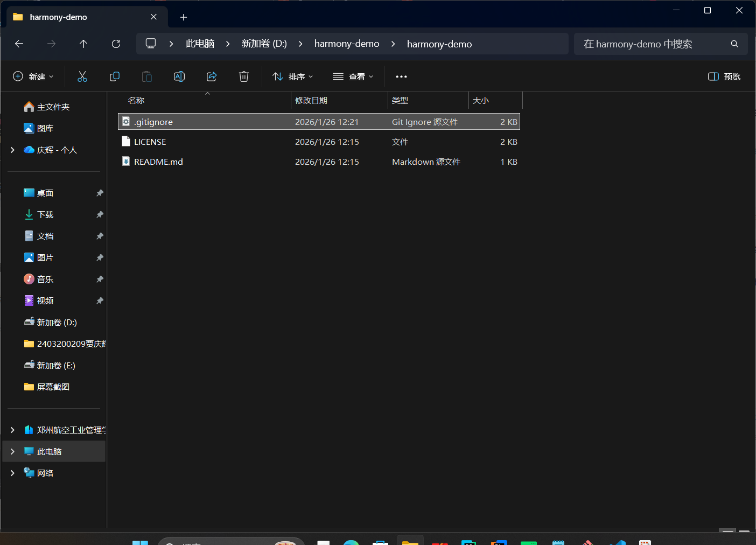Viewport: 756px width, 545px height.
Task: Open the 查看 view dropdown
Action: (353, 76)
